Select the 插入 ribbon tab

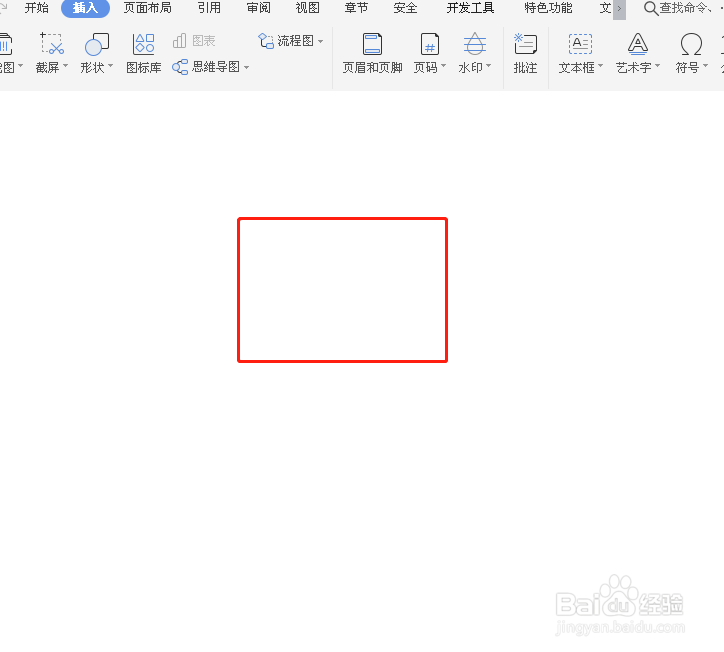(x=85, y=8)
